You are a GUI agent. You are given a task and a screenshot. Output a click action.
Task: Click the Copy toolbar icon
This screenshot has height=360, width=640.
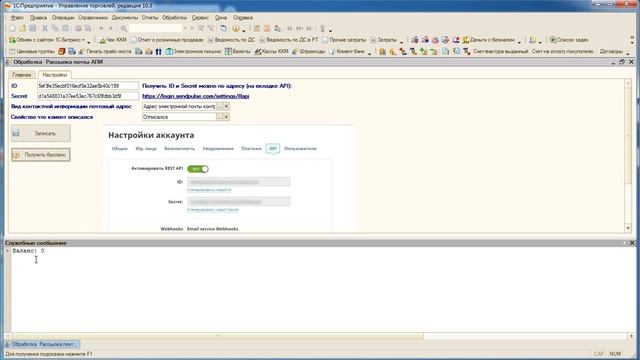[x=55, y=29]
